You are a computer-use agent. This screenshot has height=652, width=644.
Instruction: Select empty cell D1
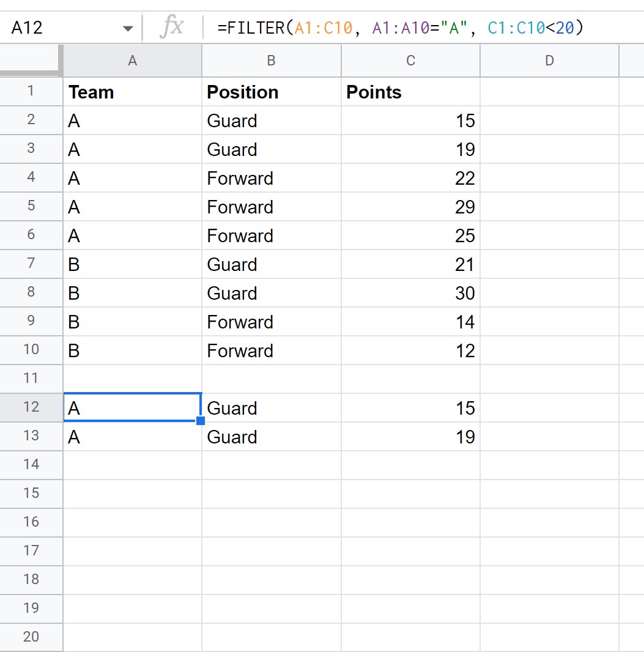tap(549, 92)
